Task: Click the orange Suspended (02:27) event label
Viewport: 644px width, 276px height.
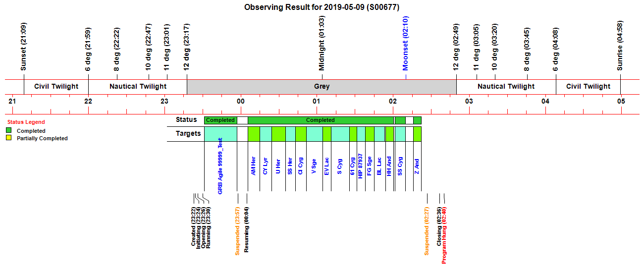Action: [x=427, y=231]
